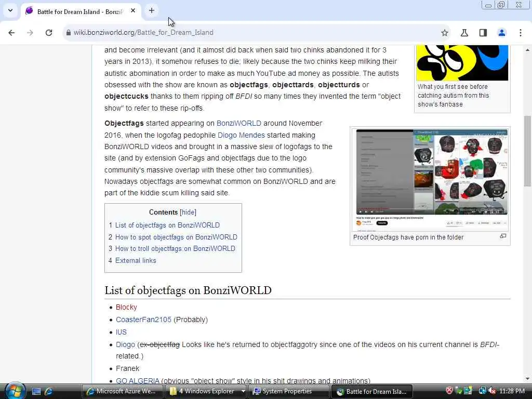The image size is (532, 399).
Task: Open the Diogo Mendes link
Action: point(241,135)
